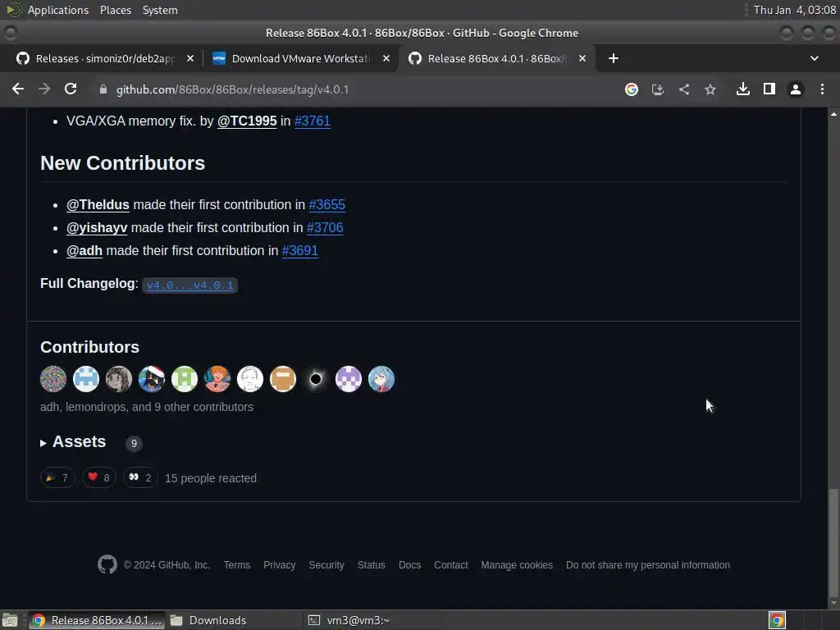Close the Release 86Box 4.0.1 tab
Viewport: 840px width, 630px height.
pos(582,58)
